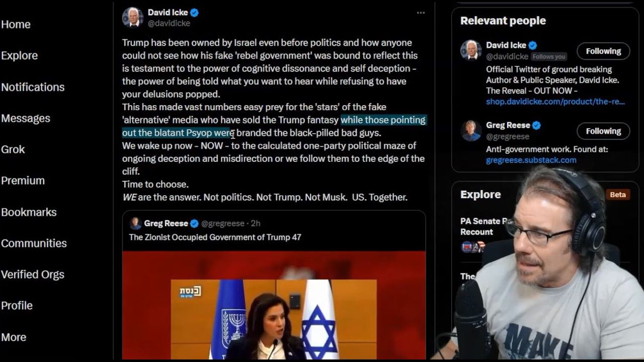Open the PA Senate Recount explore item
This screenshot has height=362, width=644.
click(480, 226)
